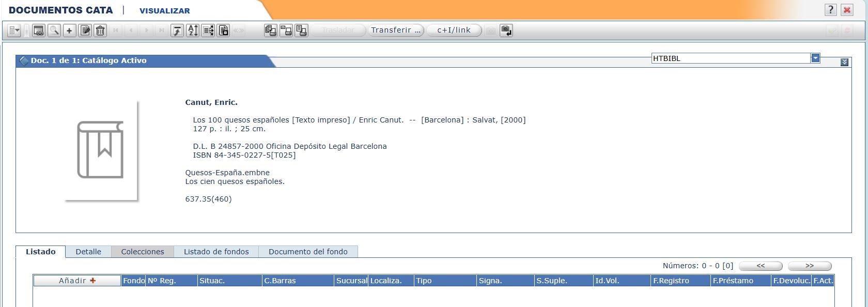Click the classification 637.35(460)

pos(208,199)
